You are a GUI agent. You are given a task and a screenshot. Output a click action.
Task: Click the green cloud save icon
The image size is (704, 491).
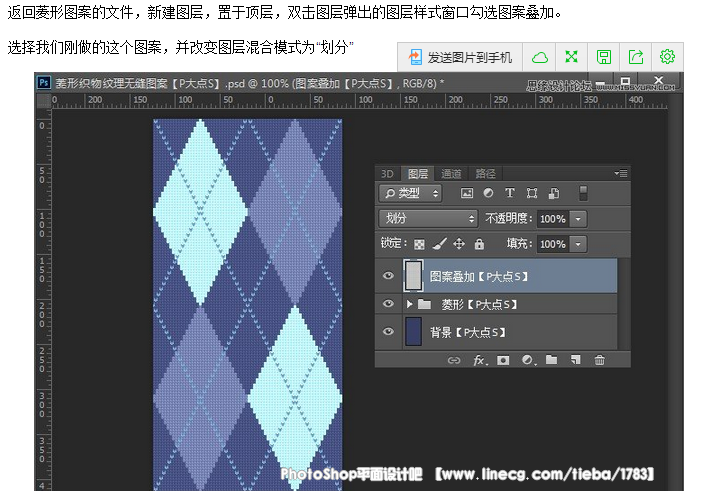pyautogui.click(x=539, y=57)
